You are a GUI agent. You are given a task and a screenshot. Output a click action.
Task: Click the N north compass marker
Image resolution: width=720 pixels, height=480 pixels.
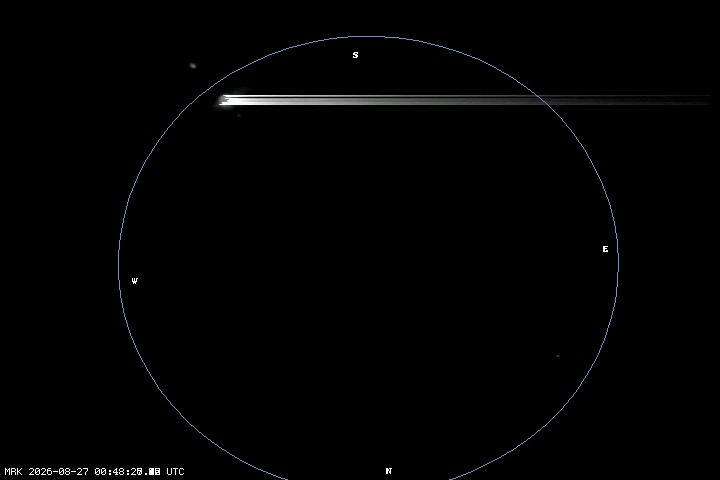click(x=388, y=471)
